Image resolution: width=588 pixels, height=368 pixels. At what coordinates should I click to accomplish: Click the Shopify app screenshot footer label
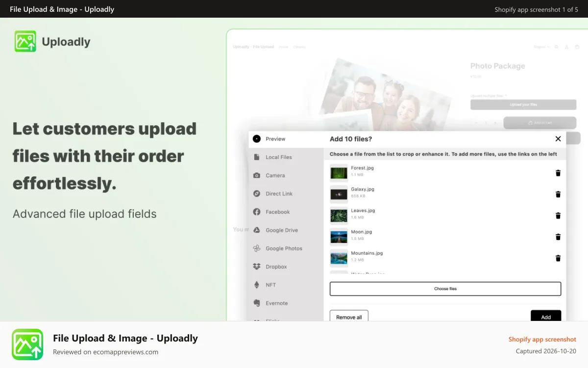coord(542,339)
